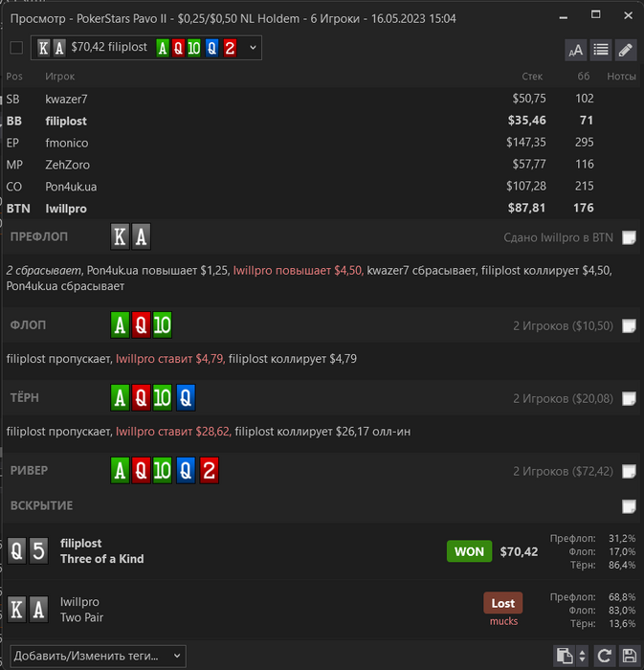Add a note to the Тёрн street
Viewport: 644px width, 670px height.
point(629,399)
